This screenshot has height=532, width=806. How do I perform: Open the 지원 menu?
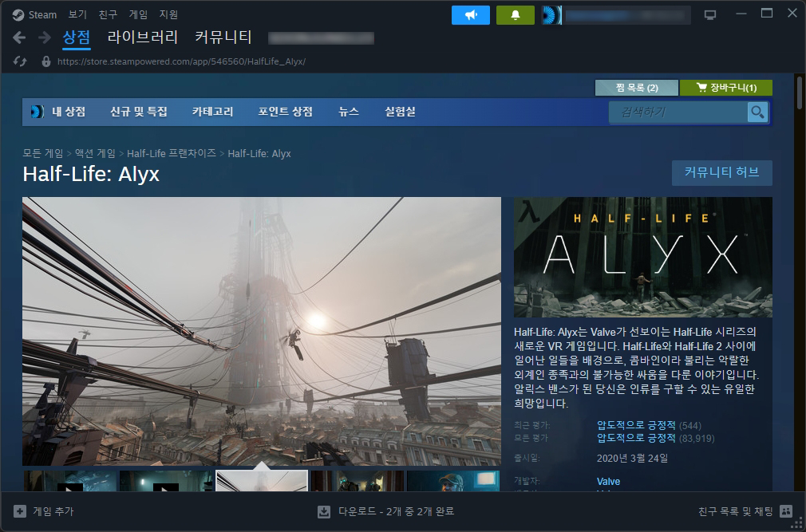pos(168,14)
